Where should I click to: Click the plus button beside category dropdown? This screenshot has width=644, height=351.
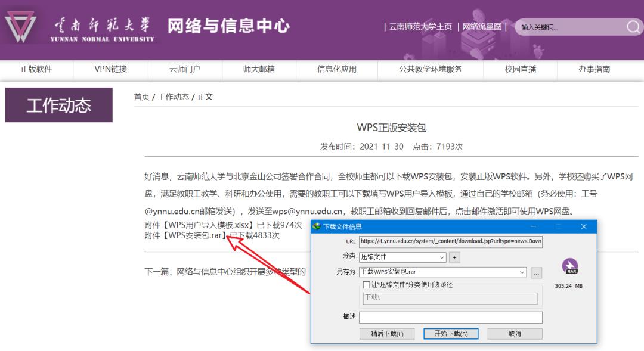(454, 257)
